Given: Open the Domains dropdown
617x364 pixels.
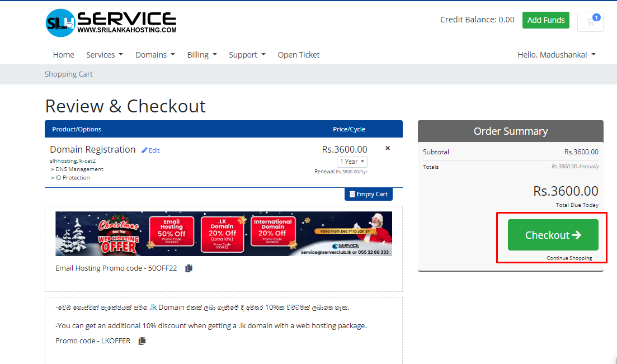Looking at the screenshot, I should point(155,54).
